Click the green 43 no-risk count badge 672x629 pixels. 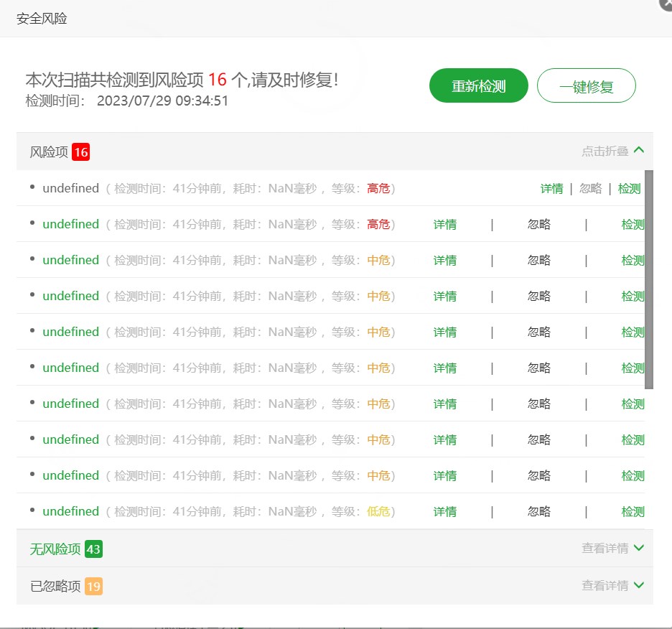click(x=93, y=549)
